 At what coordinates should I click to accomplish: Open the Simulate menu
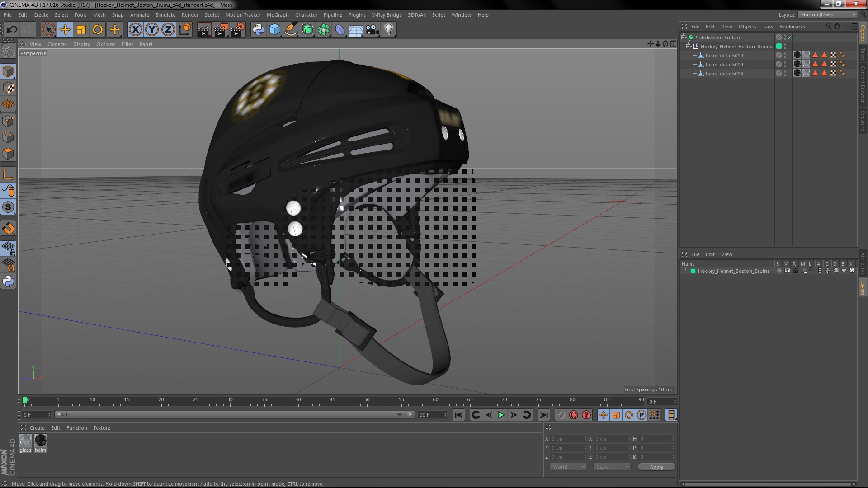pos(165,15)
